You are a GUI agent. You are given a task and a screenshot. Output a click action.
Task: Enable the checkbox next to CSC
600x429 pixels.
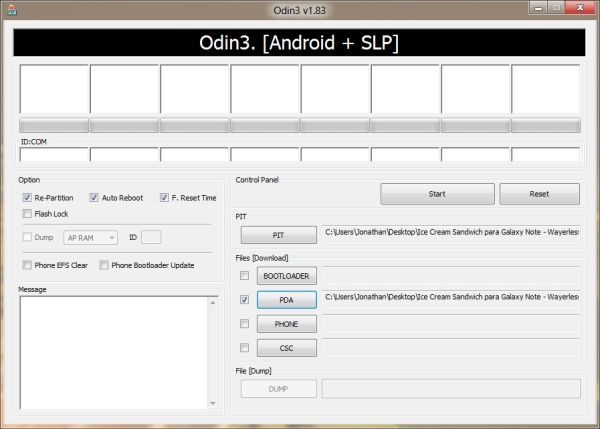[x=244, y=347]
